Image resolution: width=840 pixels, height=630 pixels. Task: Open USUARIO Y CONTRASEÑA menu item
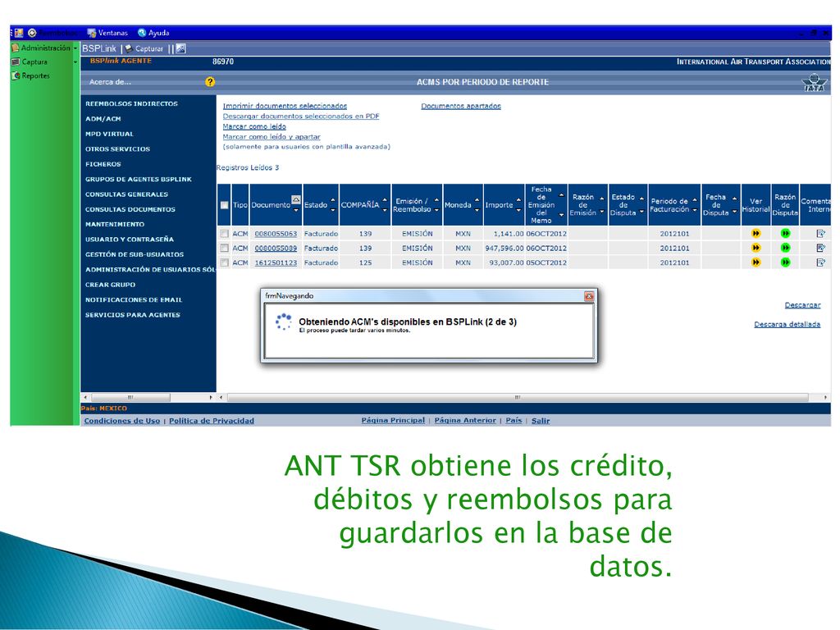[129, 239]
